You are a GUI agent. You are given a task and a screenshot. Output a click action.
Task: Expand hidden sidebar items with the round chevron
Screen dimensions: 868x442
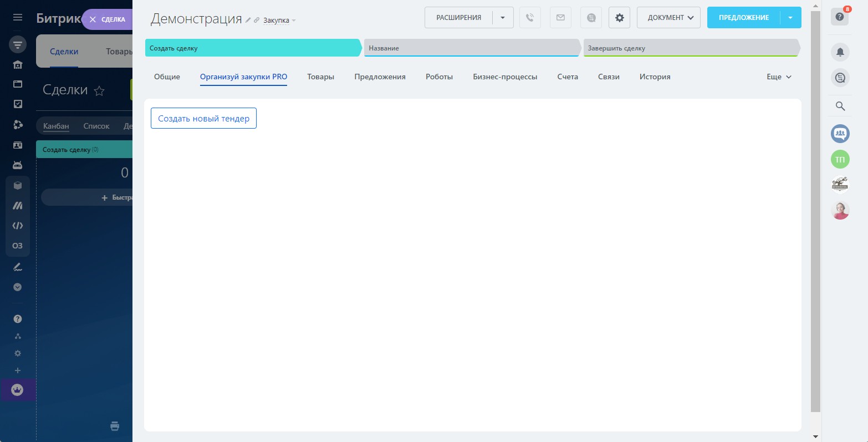18,287
